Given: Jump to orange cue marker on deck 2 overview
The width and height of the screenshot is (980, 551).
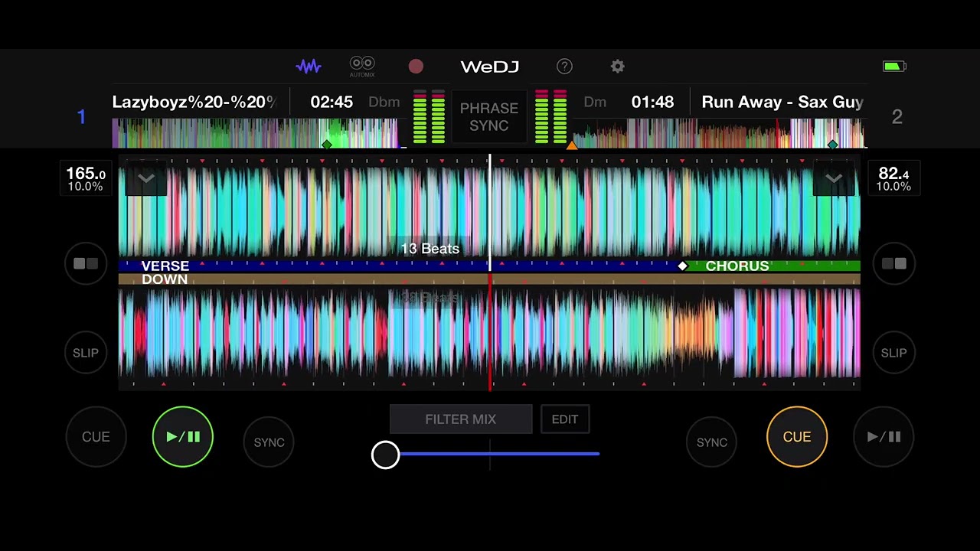Looking at the screenshot, I should pos(571,144).
